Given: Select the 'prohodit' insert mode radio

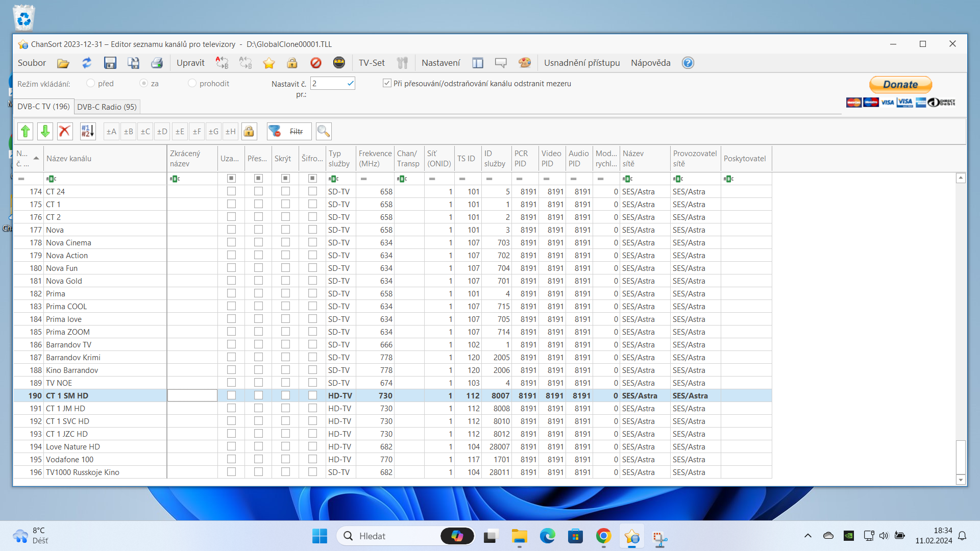Looking at the screenshot, I should 192,83.
